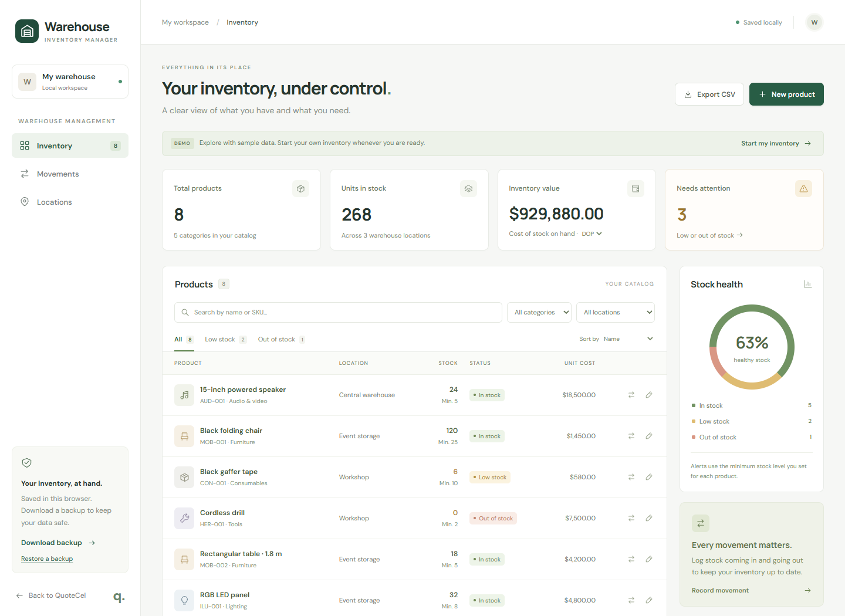Open Low or out of stock link
The height and width of the screenshot is (616, 845).
click(x=709, y=235)
